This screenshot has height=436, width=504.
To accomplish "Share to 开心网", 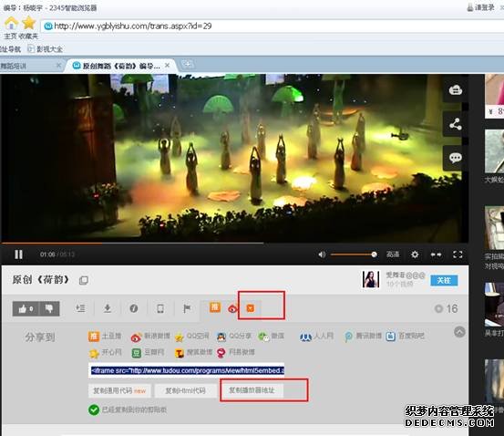I will coord(105,353).
